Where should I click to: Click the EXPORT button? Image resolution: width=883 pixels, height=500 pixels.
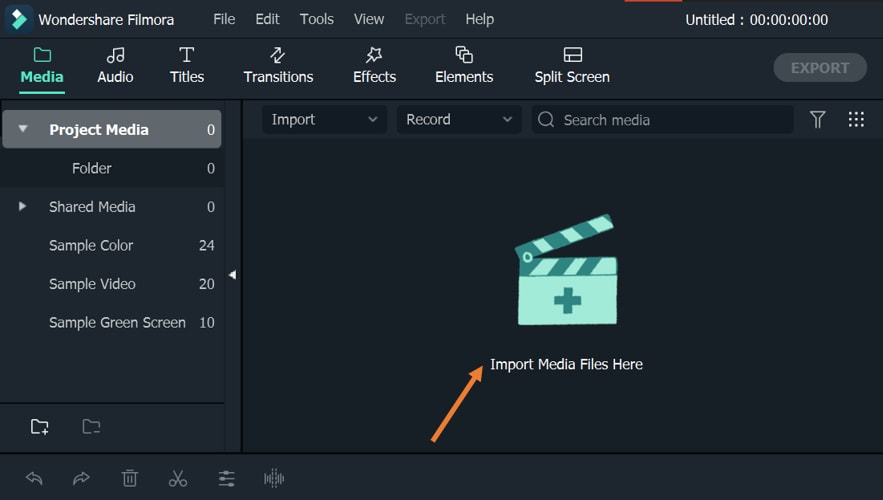[820, 68]
